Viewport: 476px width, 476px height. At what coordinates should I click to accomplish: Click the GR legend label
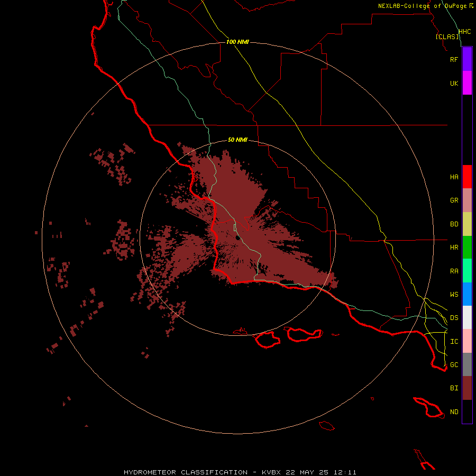[454, 200]
